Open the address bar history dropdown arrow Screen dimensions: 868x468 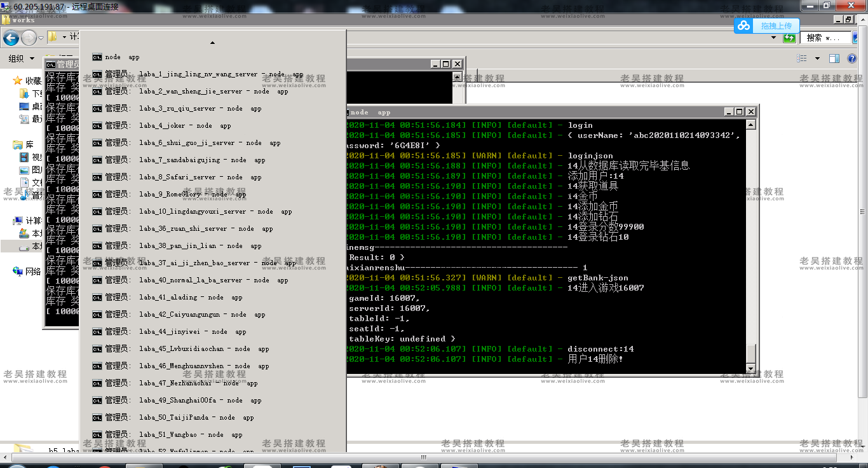point(774,38)
